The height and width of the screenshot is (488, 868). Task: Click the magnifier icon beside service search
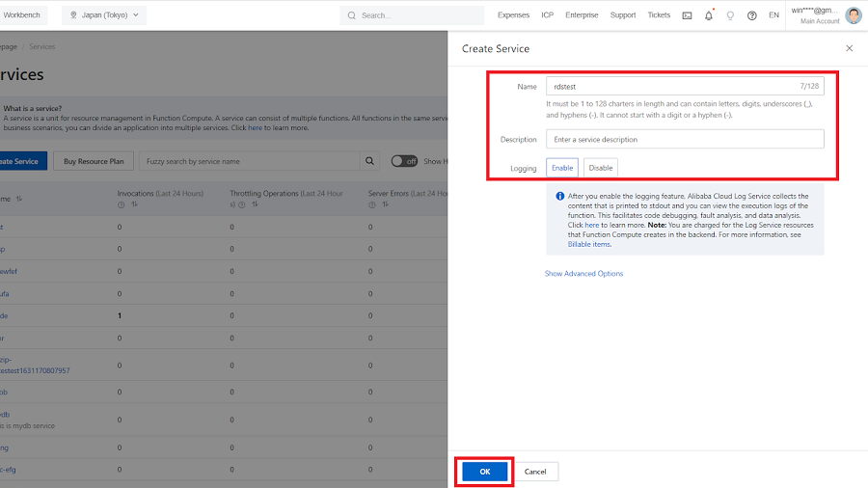(x=369, y=161)
